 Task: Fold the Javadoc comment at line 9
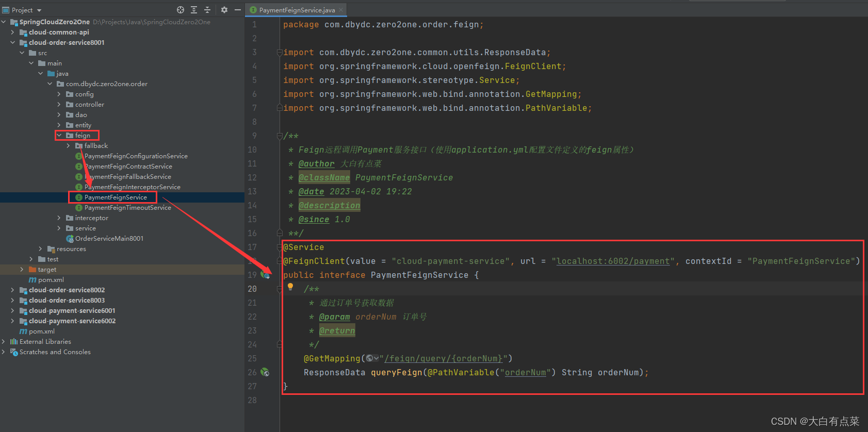pos(280,136)
